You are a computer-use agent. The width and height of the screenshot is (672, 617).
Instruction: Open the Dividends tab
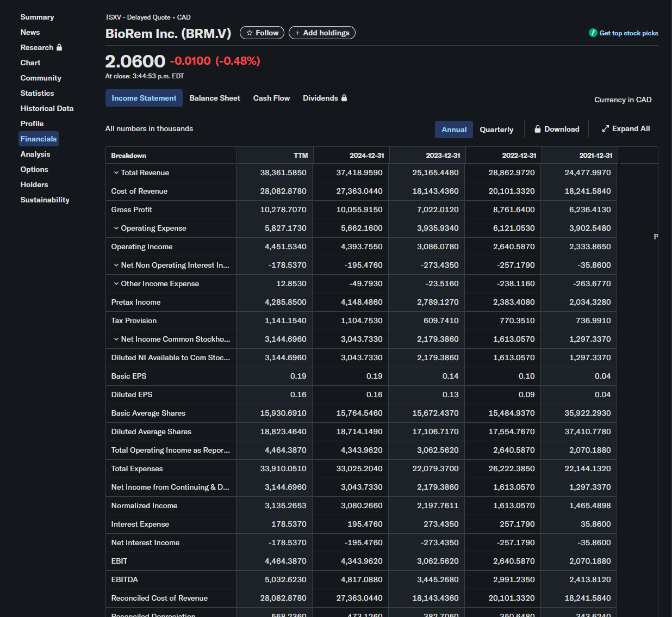click(x=325, y=98)
